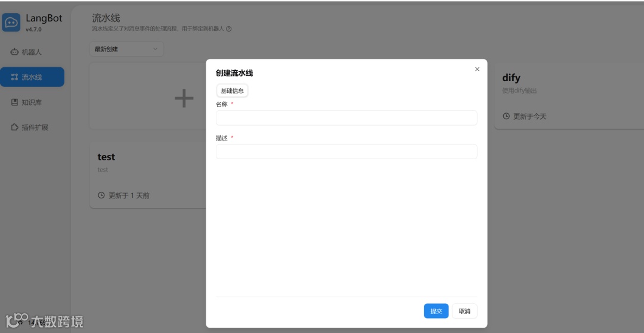644x333 pixels.
Task: Click the LangBot logo icon
Action: (11, 22)
